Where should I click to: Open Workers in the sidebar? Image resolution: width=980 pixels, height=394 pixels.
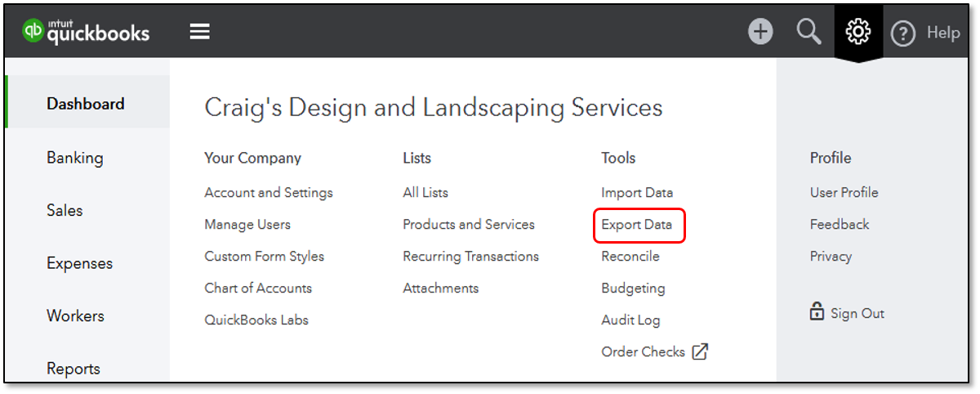75,316
